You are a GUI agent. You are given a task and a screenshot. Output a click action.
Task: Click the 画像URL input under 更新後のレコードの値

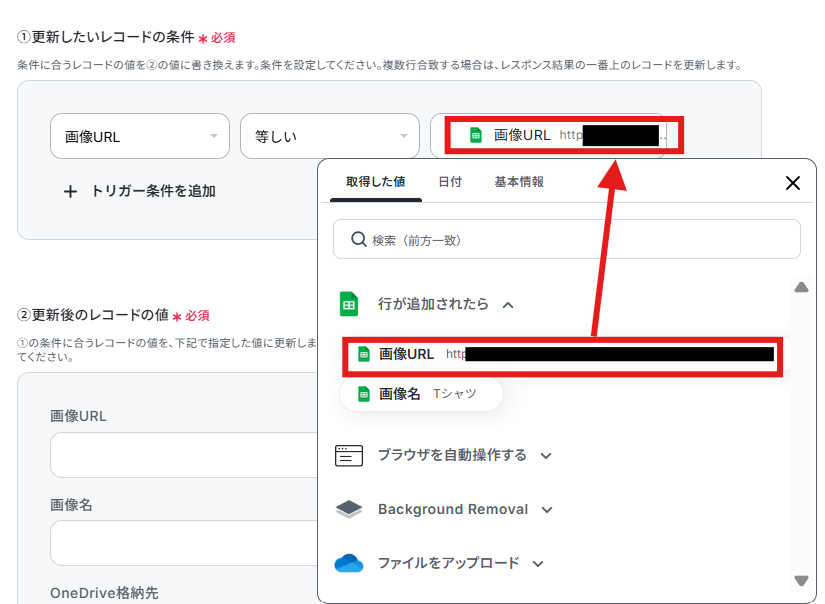pos(184,455)
